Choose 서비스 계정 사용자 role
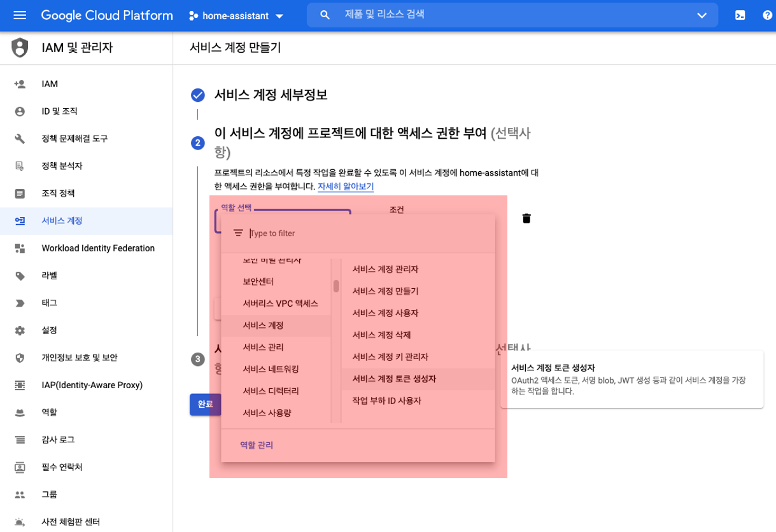The height and width of the screenshot is (532, 776). pos(418,313)
